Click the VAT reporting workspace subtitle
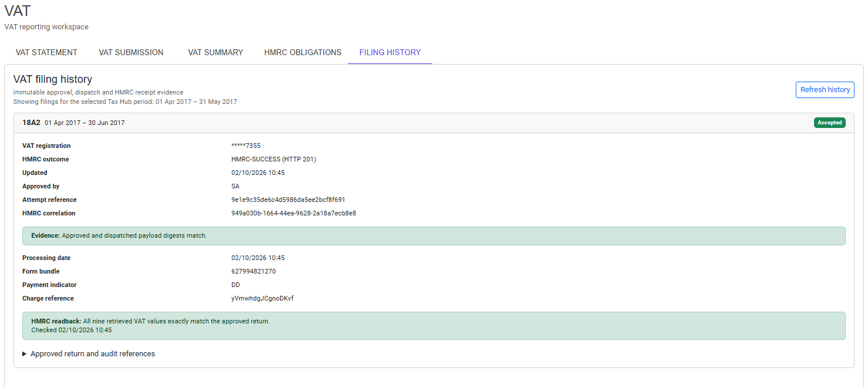This screenshot has width=868, height=388. [46, 27]
